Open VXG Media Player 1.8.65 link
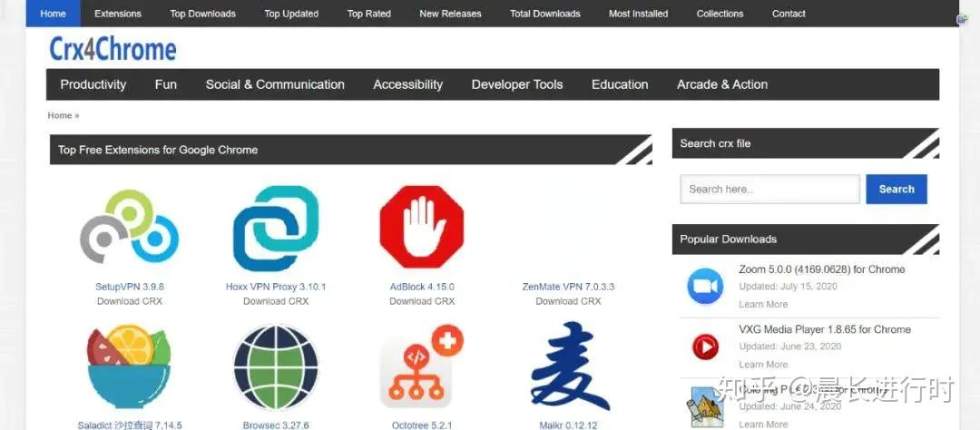The width and height of the screenshot is (980, 430). pos(824,329)
